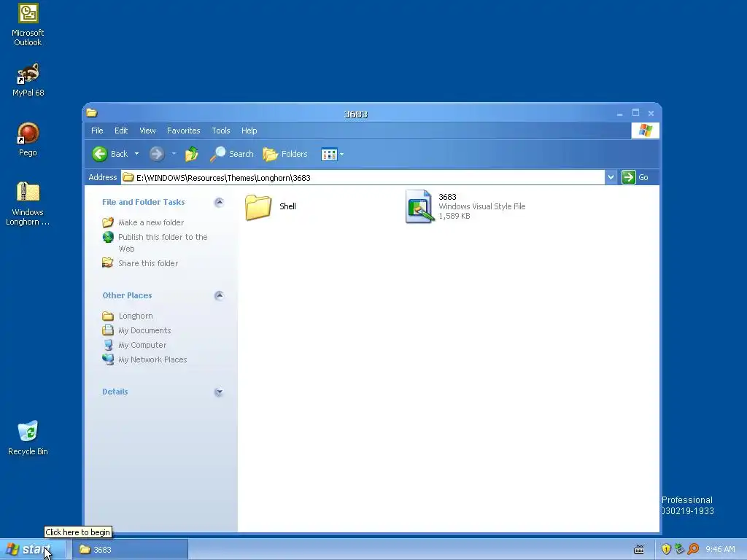Screen dimensions: 747x560
Task: Open the Back history dropdown arrow
Action: tap(136, 154)
